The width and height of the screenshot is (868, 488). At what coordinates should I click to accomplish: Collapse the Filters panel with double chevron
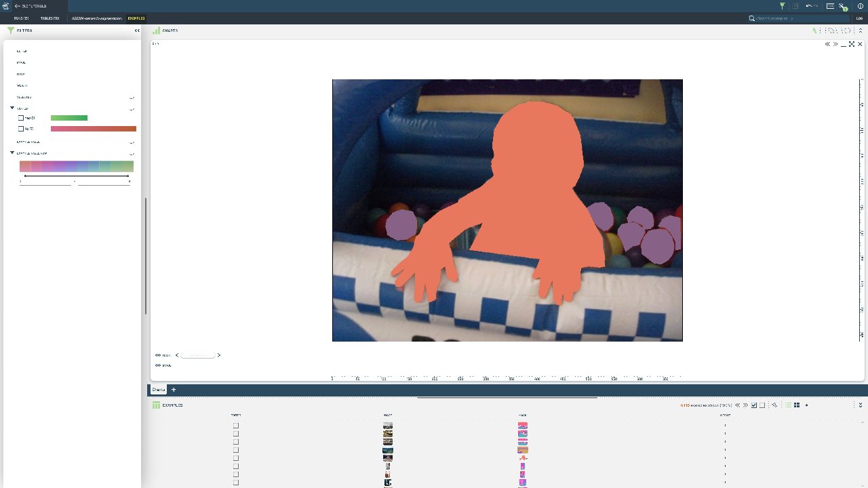(137, 30)
